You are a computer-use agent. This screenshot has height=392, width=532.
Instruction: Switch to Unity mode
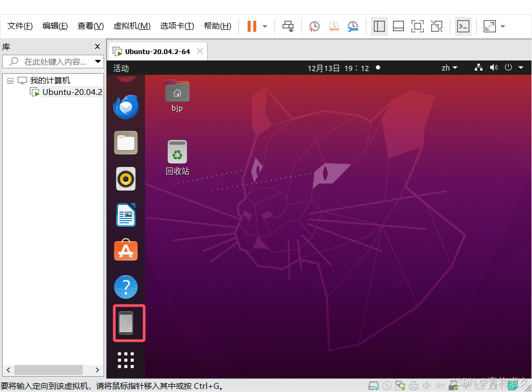(x=436, y=26)
